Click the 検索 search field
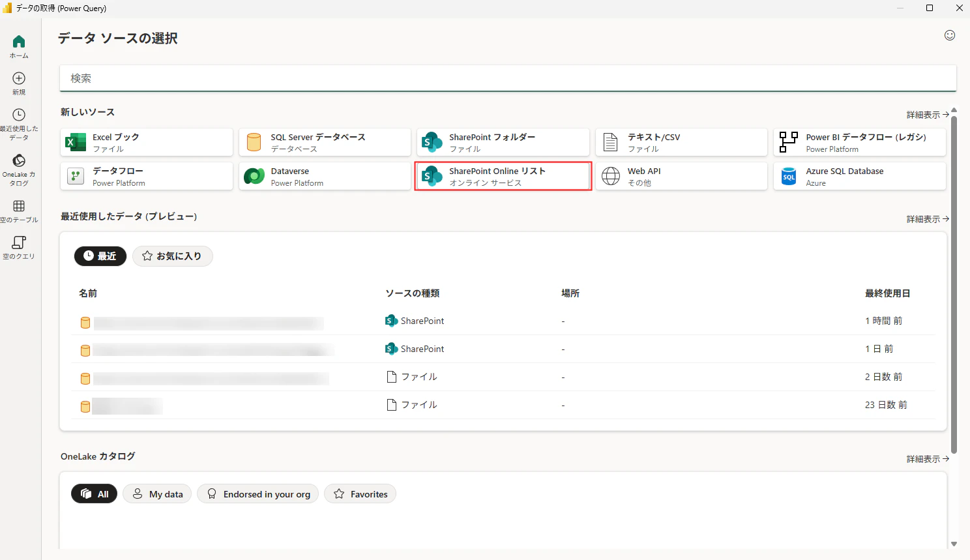970x560 pixels. coord(508,78)
